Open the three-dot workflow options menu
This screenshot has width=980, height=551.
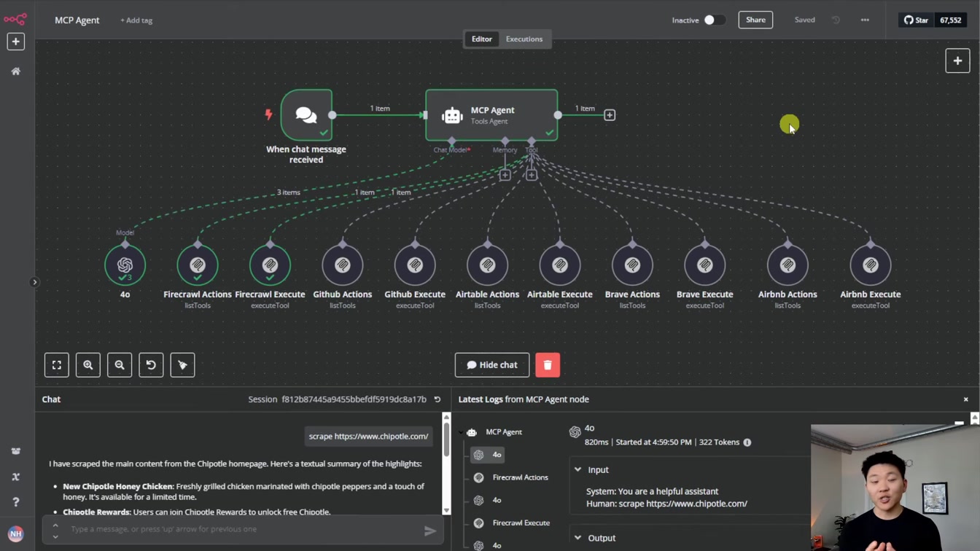pyautogui.click(x=865, y=20)
